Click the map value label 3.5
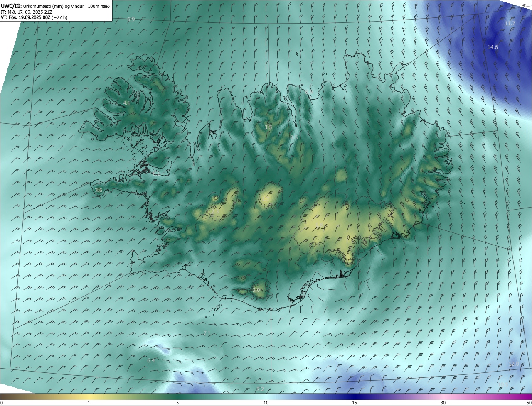This screenshot has height=406, width=532. [268, 127]
